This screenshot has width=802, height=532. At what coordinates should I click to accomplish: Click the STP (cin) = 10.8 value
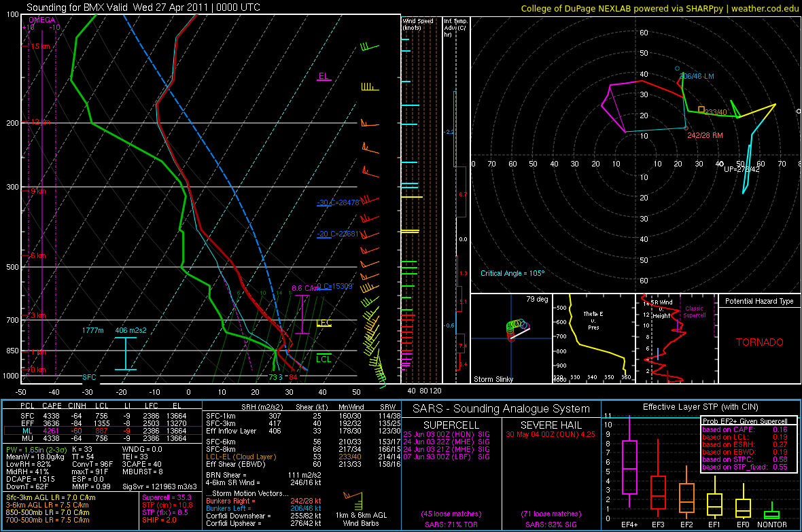coord(167,505)
